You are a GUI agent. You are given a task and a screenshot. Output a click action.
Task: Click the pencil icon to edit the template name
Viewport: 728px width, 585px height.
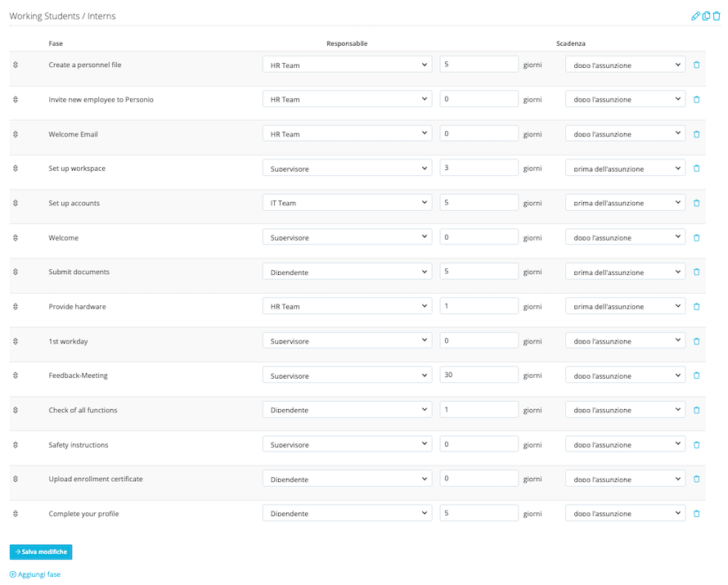[x=695, y=16]
